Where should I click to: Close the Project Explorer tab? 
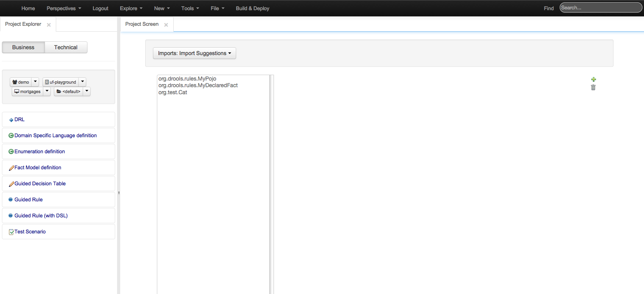[x=49, y=25]
